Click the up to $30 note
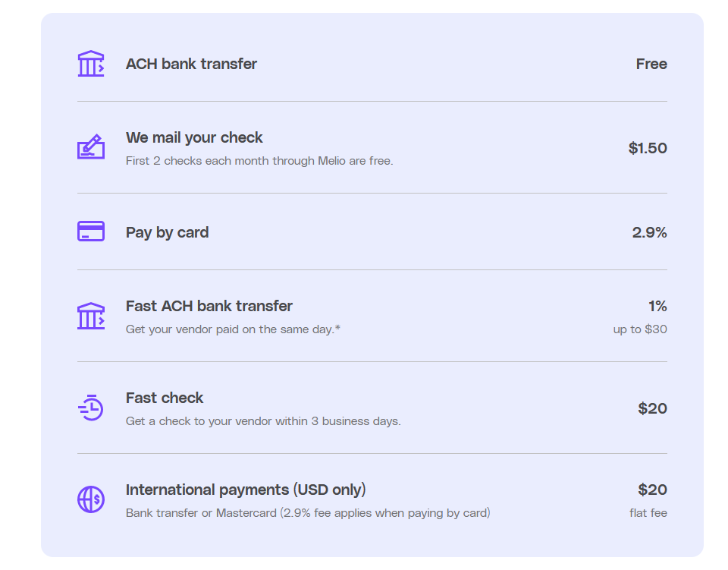This screenshot has height=570, width=728. 640,329
